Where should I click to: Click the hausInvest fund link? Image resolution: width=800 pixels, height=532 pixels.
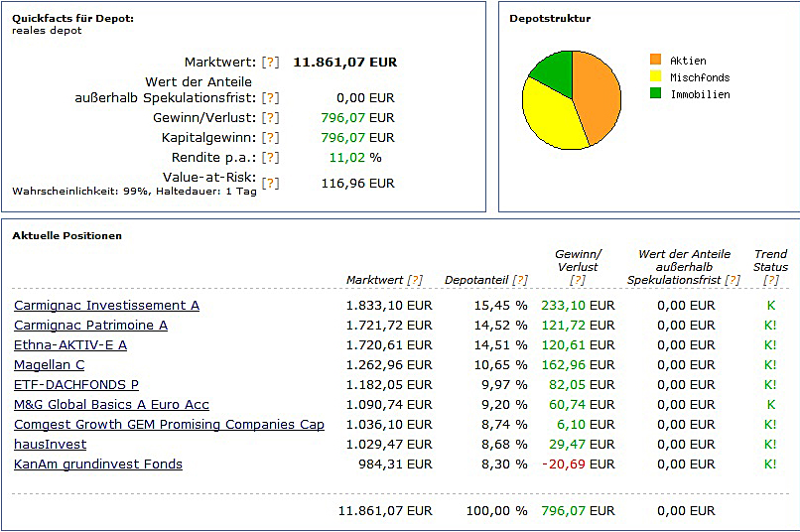point(50,445)
